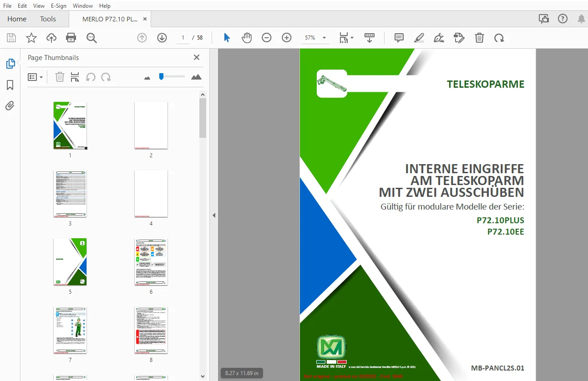Open the Help menu

coord(105,6)
